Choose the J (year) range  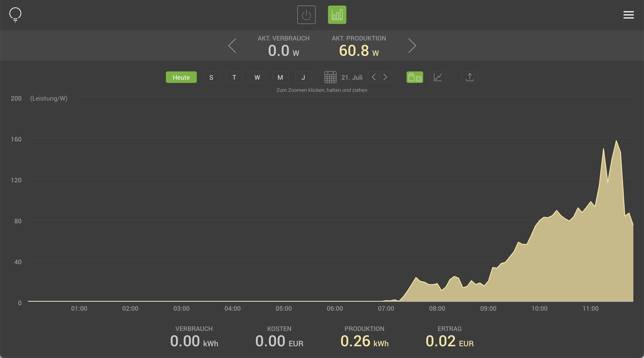pos(303,77)
